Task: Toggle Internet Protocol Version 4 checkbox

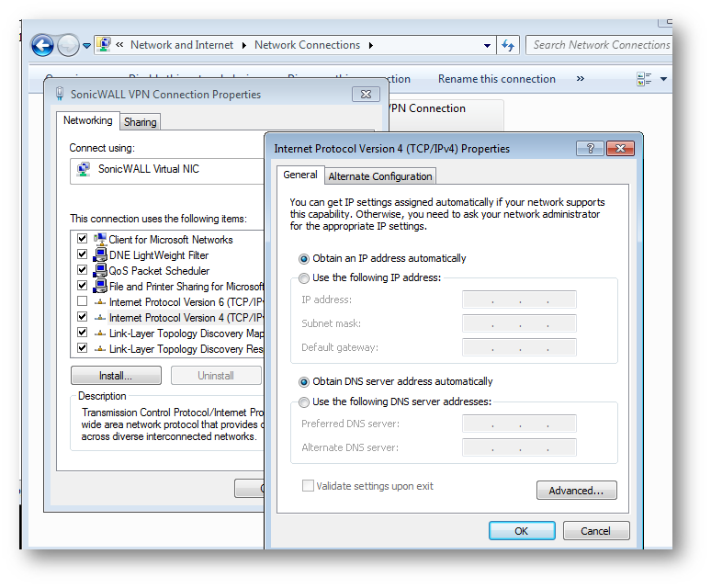Action: 82,317
